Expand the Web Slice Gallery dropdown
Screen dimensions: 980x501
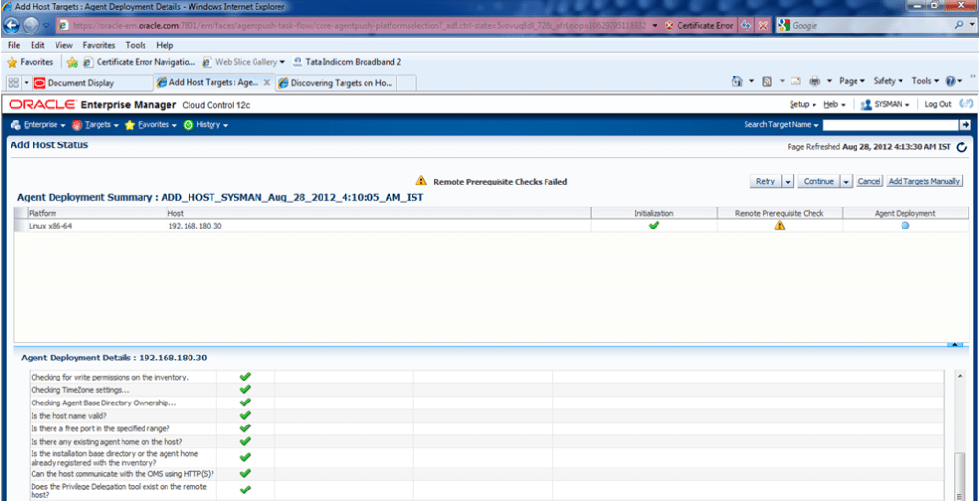tap(282, 62)
